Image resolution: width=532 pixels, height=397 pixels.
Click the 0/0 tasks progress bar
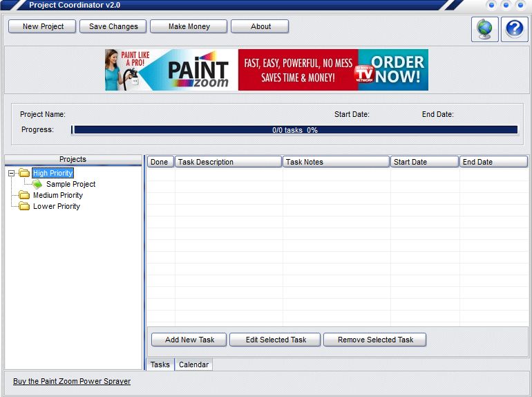295,130
